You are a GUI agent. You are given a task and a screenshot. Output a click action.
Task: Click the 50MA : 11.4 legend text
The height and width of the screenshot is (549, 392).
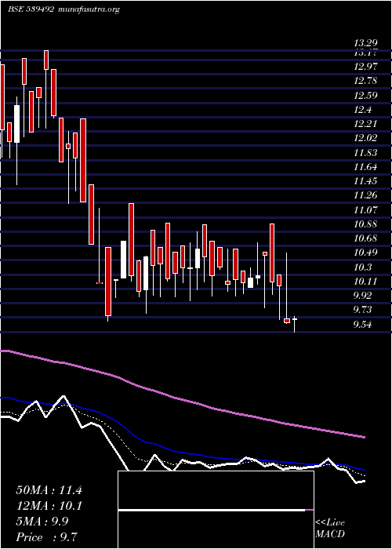pyautogui.click(x=49, y=490)
